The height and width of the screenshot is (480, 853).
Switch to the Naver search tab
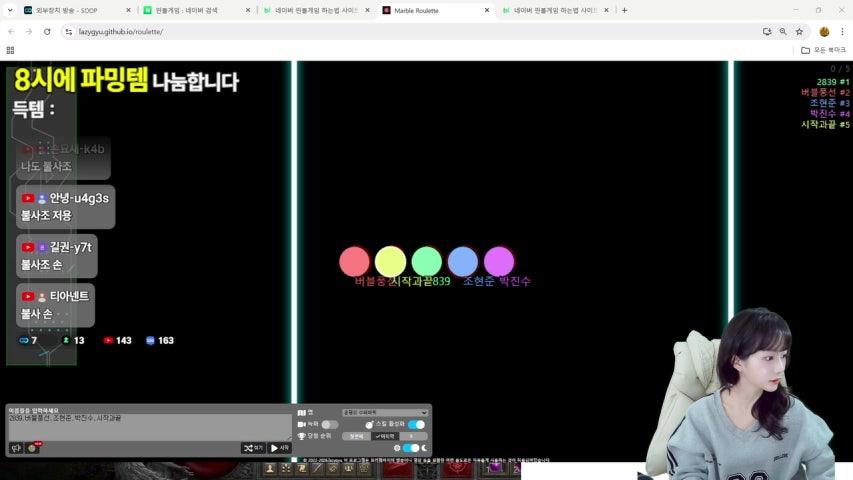pos(190,10)
